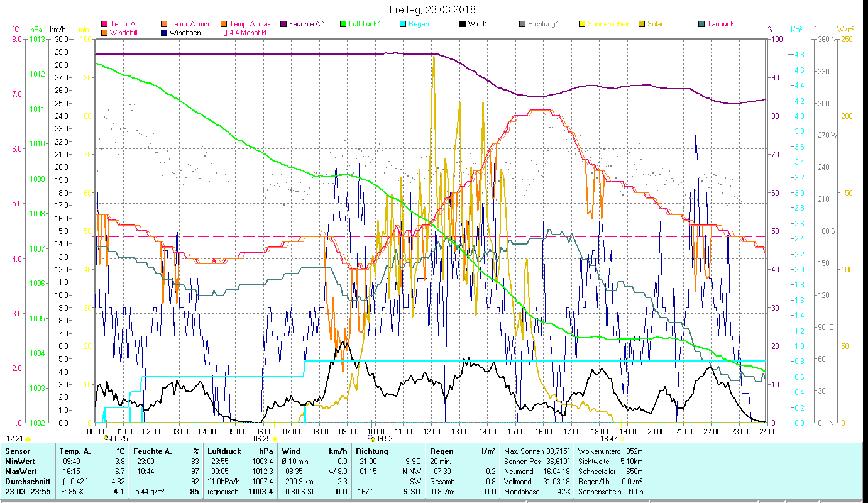Toggle the yellow Sonnenschein legend box

pyautogui.click(x=582, y=25)
